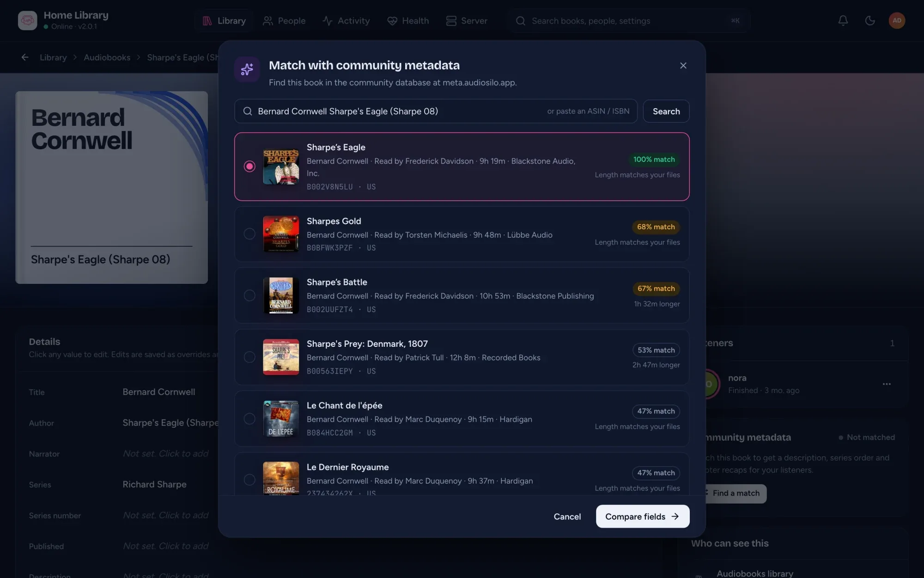Select the Le Dernier Royaume radio button

pos(249,480)
